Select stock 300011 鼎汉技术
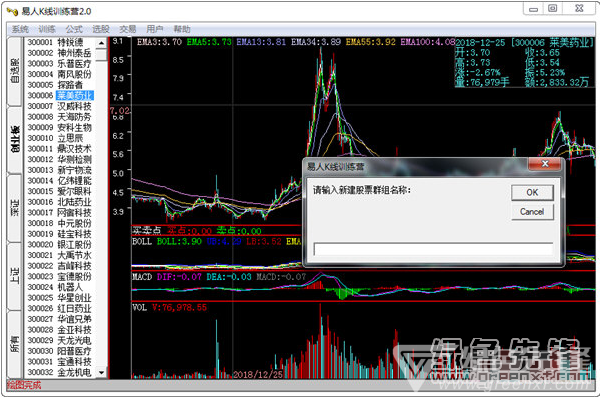This screenshot has height=398, width=600. pyautogui.click(x=59, y=148)
